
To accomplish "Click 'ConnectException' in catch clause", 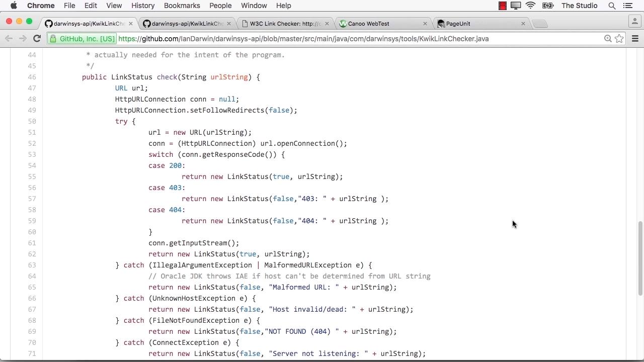I will pos(186,342).
